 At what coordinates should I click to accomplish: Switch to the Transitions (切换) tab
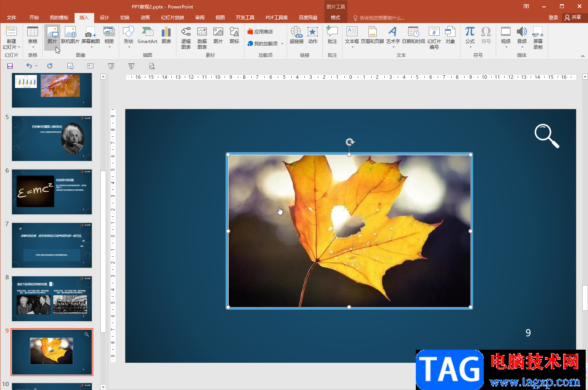(x=125, y=18)
